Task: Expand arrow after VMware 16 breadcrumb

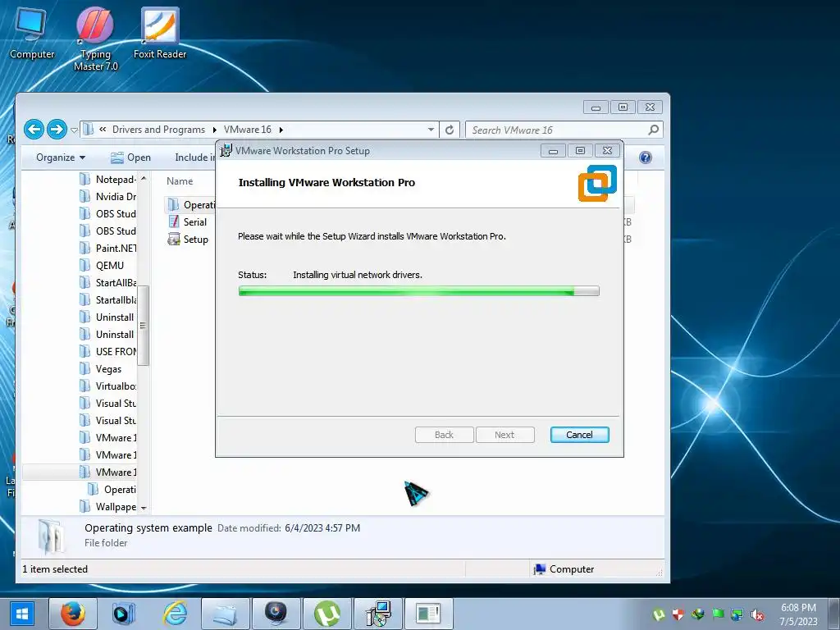Action: 281,130
